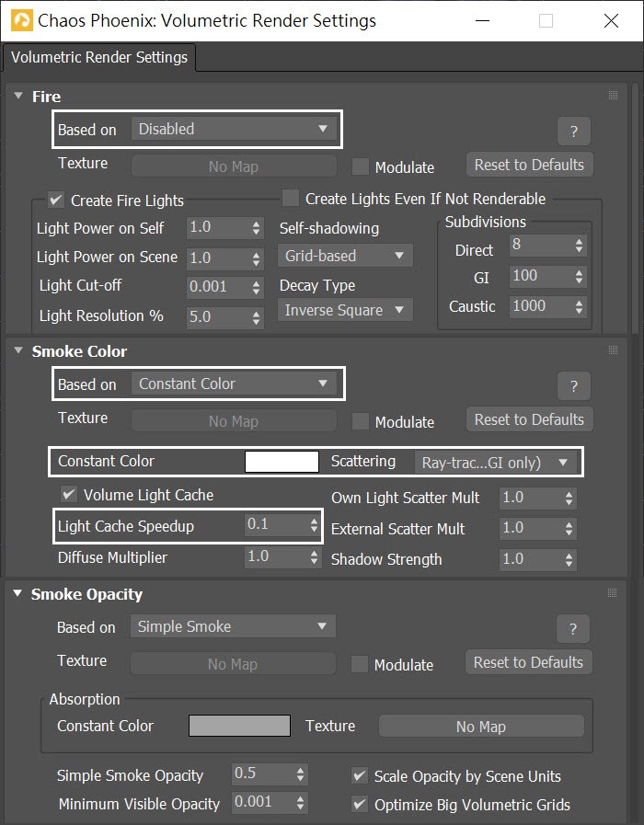Enable Create Lights Even If Not Renderable
Screen dimensions: 644x825
coord(291,199)
